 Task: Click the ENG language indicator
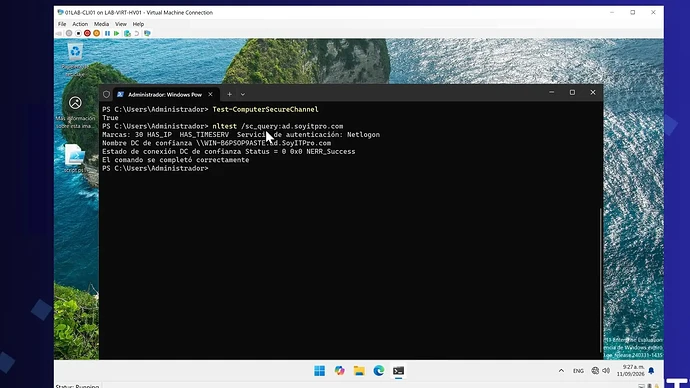click(x=578, y=371)
